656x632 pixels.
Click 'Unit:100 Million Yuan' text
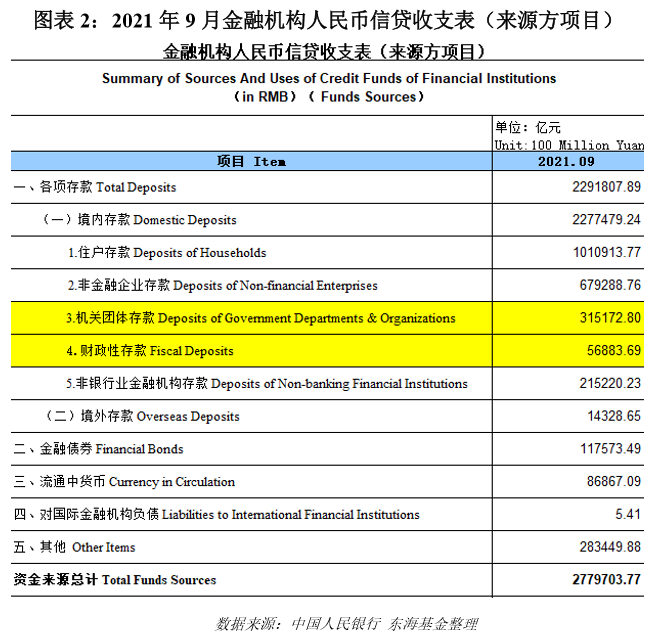pos(569,145)
